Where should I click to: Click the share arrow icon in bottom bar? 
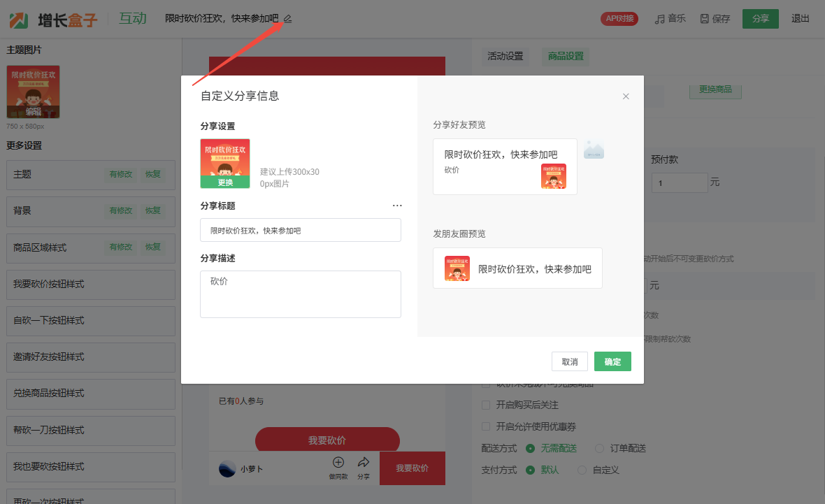point(364,462)
